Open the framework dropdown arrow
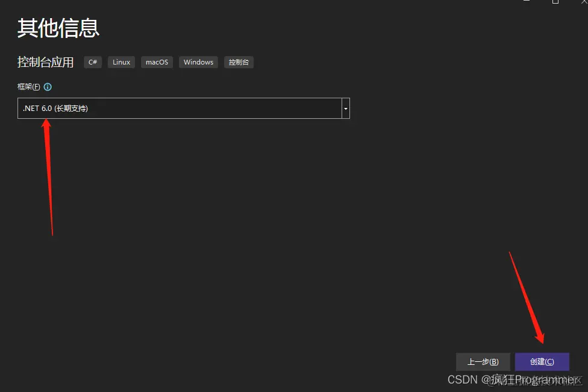The width and height of the screenshot is (588, 392). click(x=346, y=108)
